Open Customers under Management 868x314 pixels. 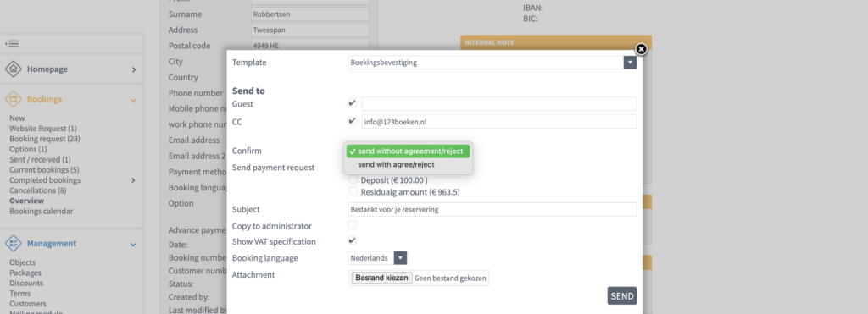[28, 304]
